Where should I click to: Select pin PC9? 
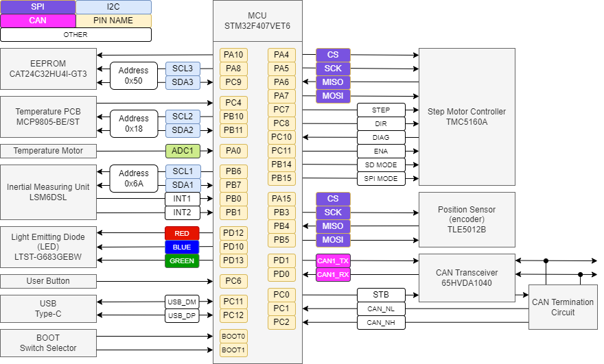[x=233, y=82]
